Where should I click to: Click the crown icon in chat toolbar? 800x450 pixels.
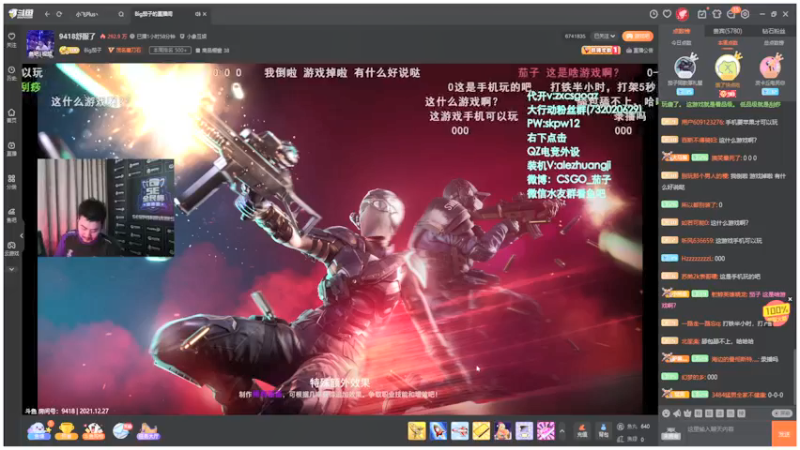(x=688, y=414)
